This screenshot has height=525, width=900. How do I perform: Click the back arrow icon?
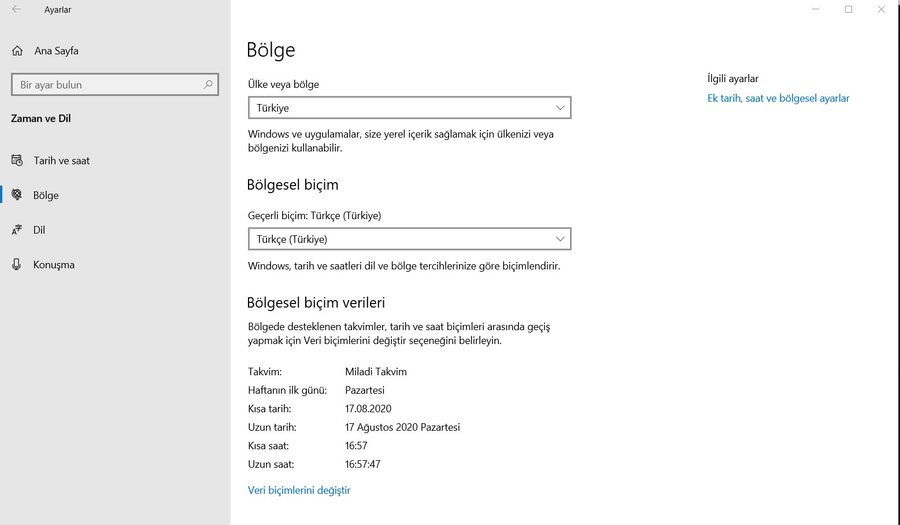(16, 10)
